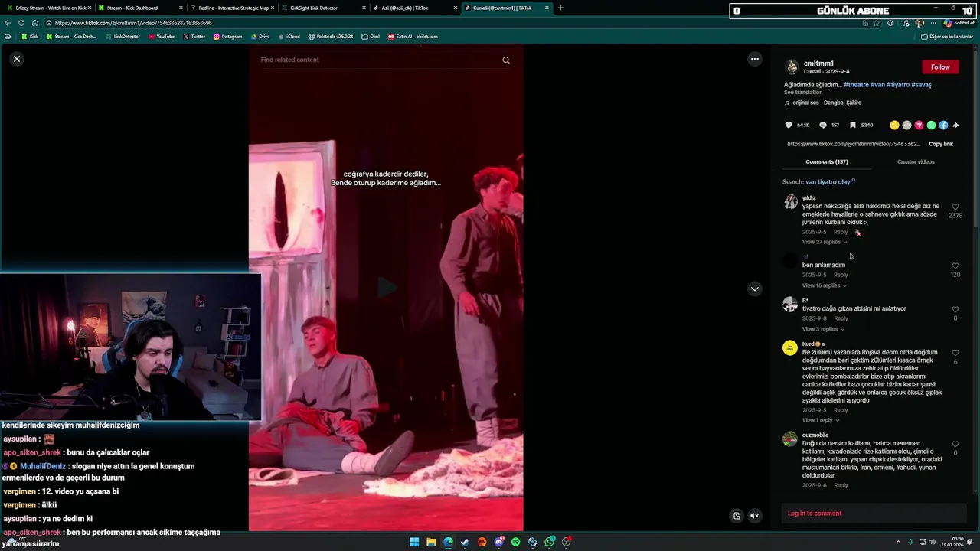Like yıldız's comment with 2378 likes
This screenshot has width=980, height=551.
[955, 207]
